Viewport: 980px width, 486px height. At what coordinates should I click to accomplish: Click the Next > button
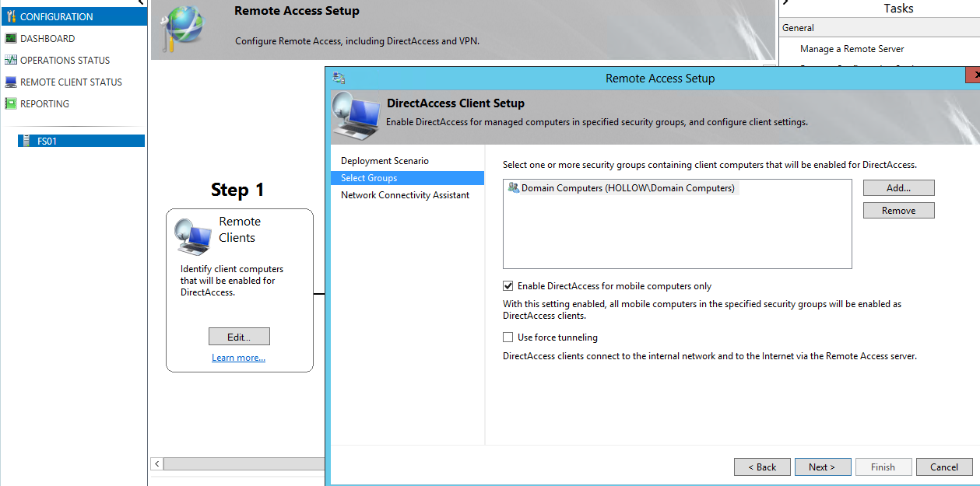pyautogui.click(x=821, y=467)
